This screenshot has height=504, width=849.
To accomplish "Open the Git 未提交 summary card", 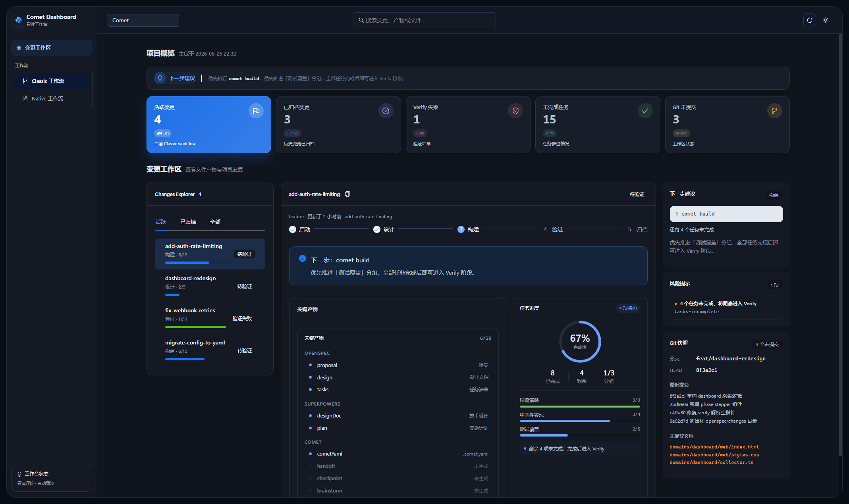I will 727,125.
